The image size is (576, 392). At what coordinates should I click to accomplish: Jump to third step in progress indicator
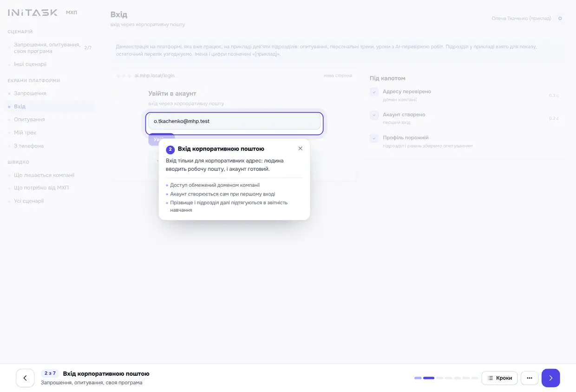click(x=439, y=378)
